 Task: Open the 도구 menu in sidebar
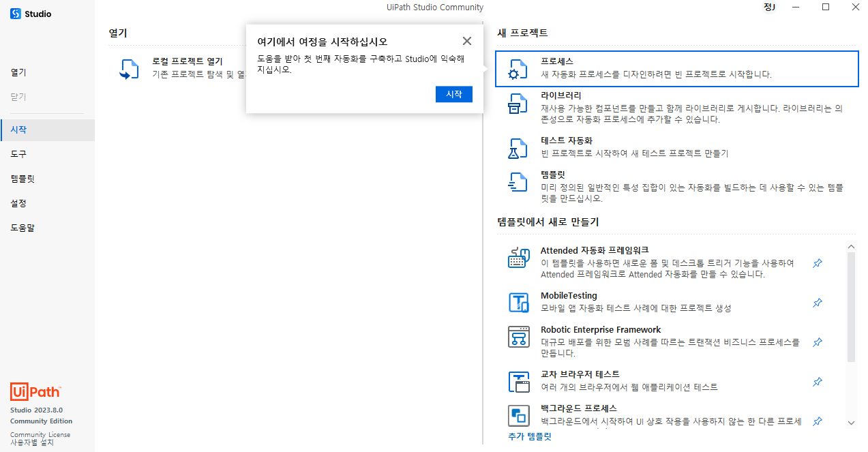click(x=18, y=154)
